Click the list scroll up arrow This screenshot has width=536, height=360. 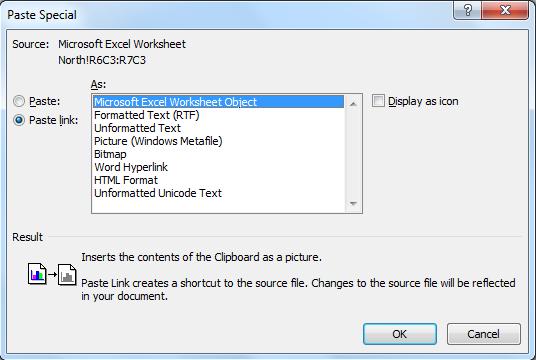(353, 103)
